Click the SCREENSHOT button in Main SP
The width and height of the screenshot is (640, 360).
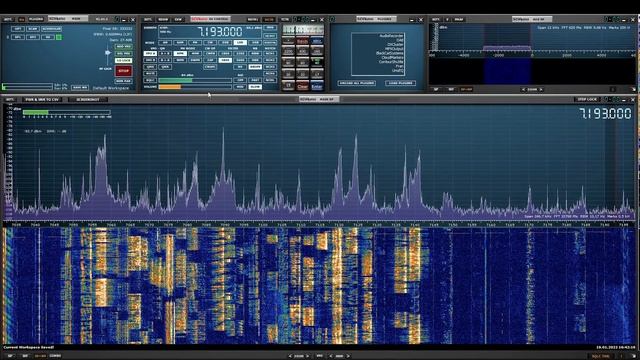(x=88, y=99)
